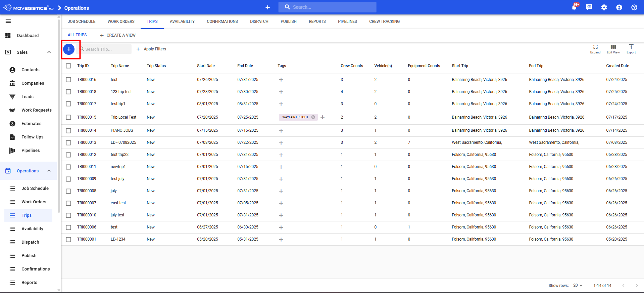Open the notifications bell icon

(x=574, y=7)
